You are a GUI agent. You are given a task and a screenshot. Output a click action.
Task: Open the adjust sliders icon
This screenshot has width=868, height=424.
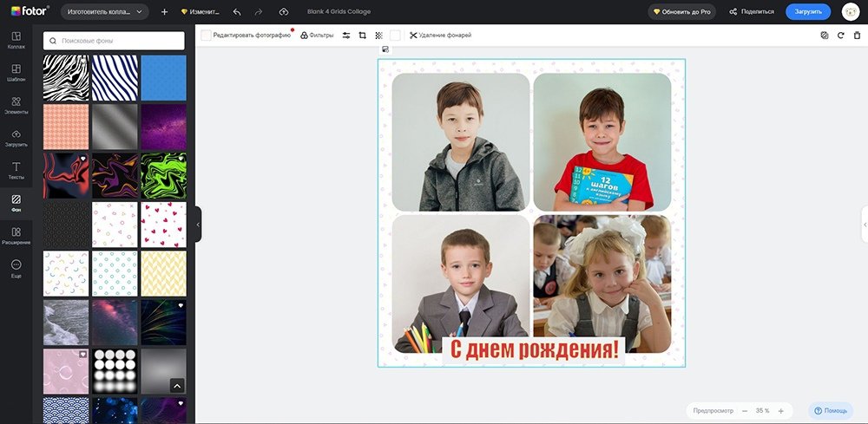(346, 36)
